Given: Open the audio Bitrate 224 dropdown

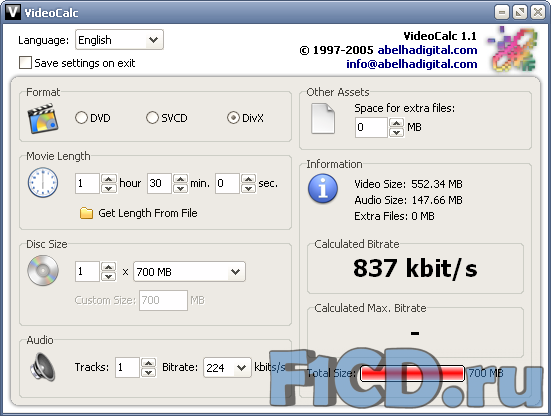Looking at the screenshot, I should click(227, 368).
